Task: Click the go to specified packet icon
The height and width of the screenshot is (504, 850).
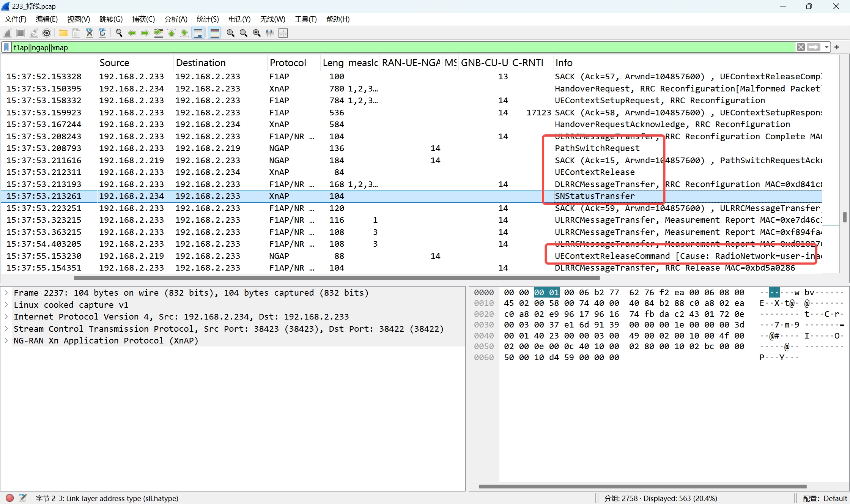Action: (x=158, y=33)
